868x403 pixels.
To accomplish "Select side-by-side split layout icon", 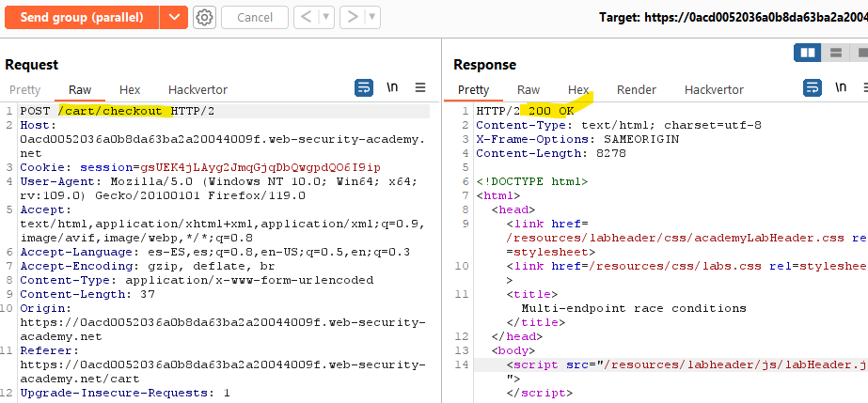I will coord(808,53).
